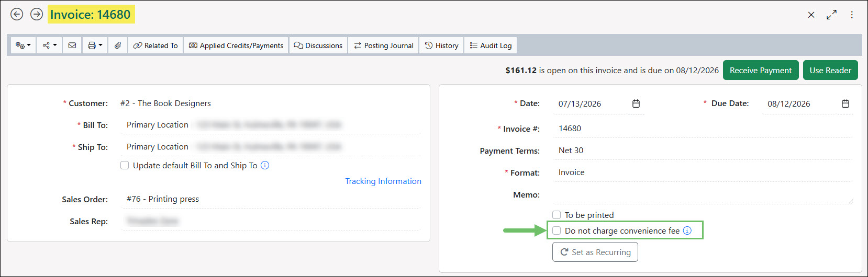Click the Invoice # field with 14680
Screen dimensions: 868x277
pos(703,129)
